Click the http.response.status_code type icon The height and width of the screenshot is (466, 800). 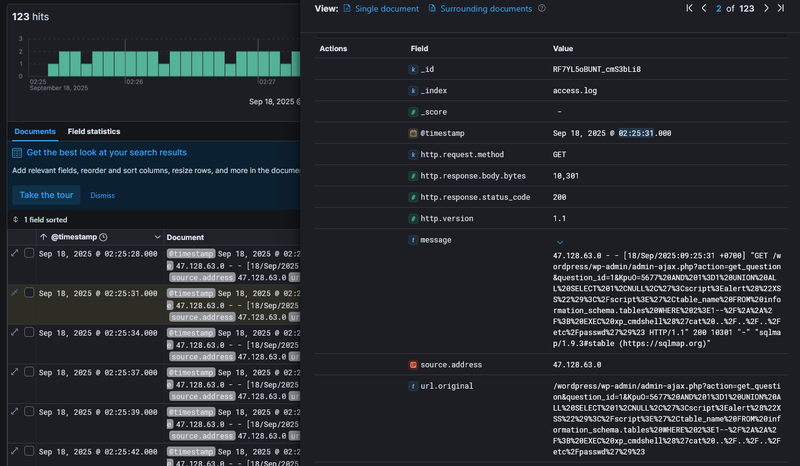coord(413,197)
